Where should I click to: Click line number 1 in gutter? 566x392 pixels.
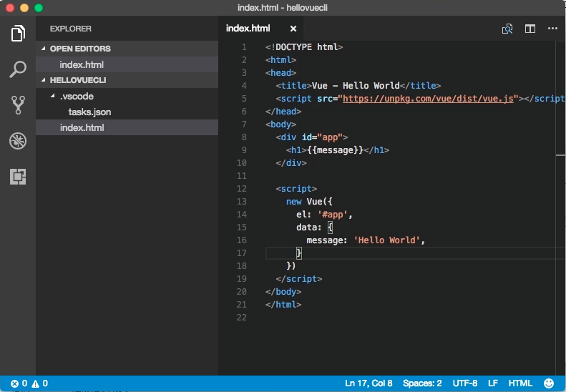point(244,47)
